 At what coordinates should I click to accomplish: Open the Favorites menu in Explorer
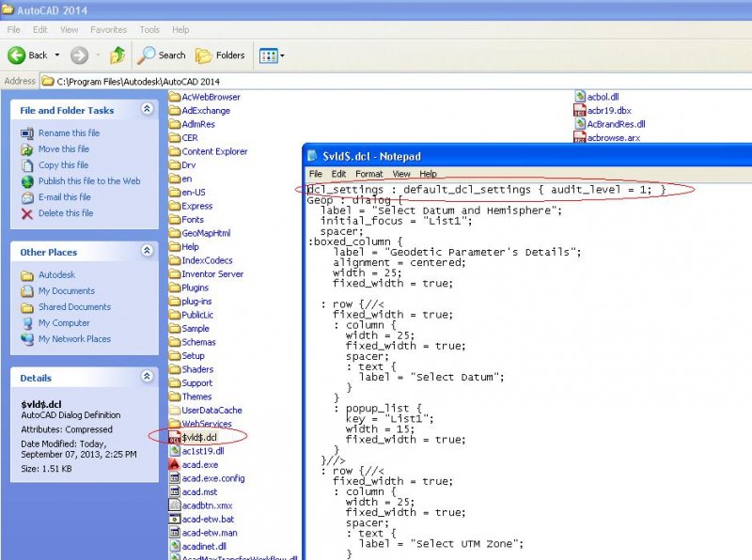[108, 29]
